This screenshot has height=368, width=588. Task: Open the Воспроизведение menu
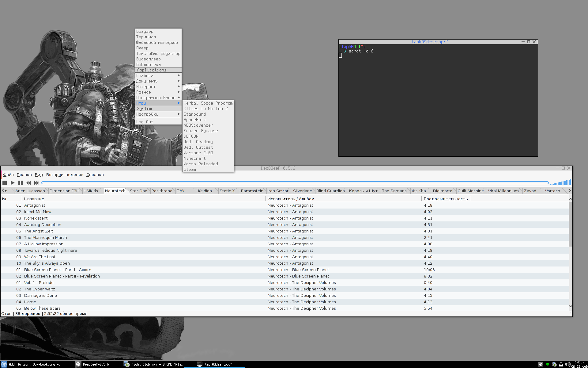[65, 174]
